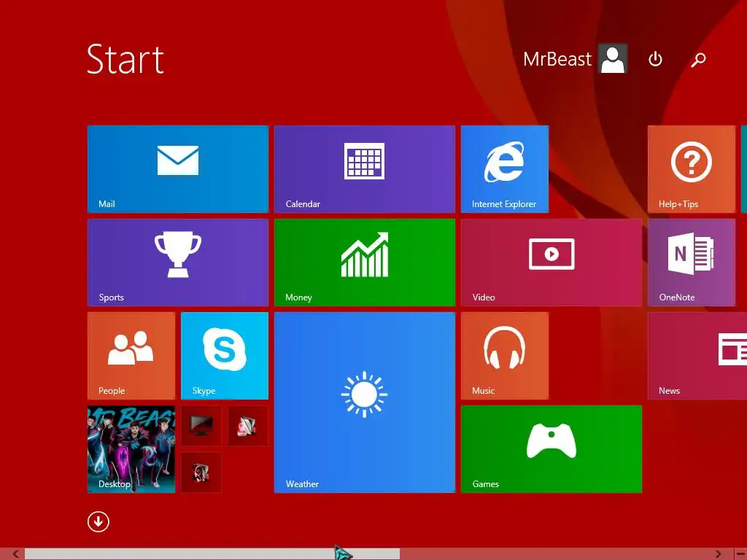Click the scrollbar left arrow
The image size is (747, 560).
click(15, 554)
